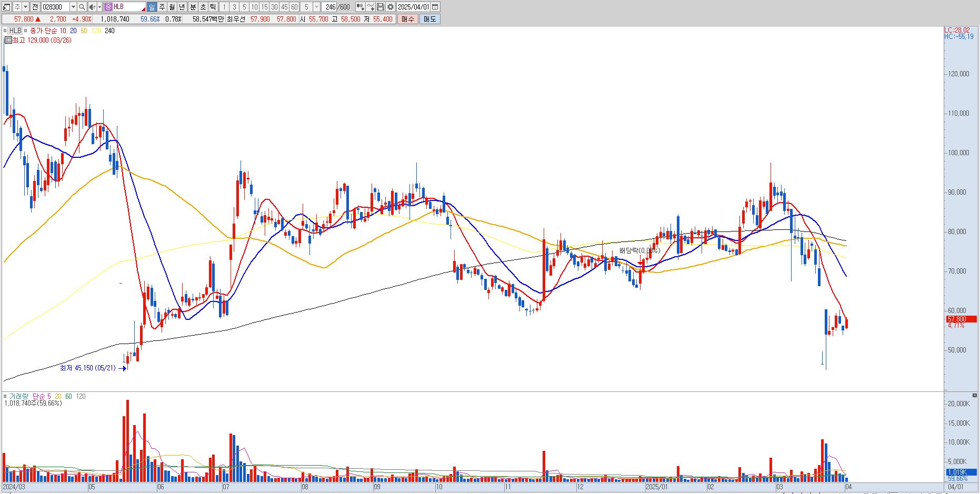The image size is (980, 494).
Task: Click the grid icon next to 최고 129,000
Action: 8,40
